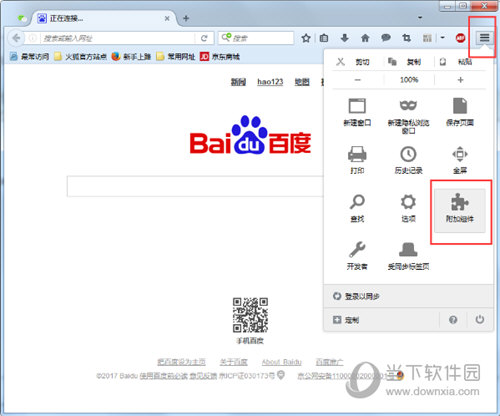
Task: Open Add-ons (附加组件) puzzle icon
Action: [459, 210]
